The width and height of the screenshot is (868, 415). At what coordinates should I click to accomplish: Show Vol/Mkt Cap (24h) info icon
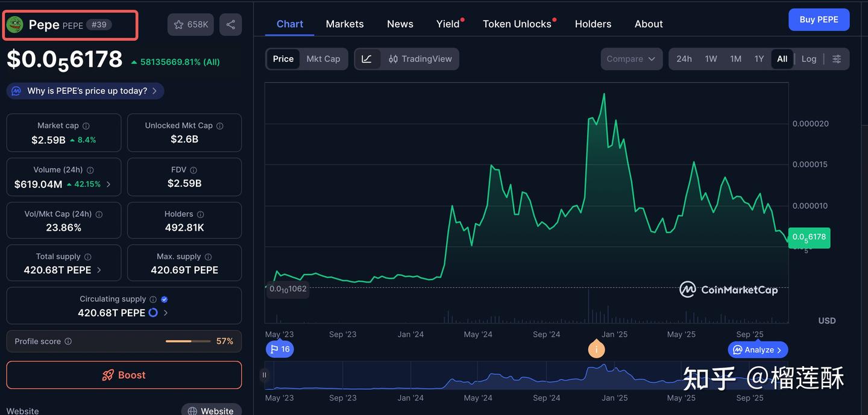[x=99, y=214]
